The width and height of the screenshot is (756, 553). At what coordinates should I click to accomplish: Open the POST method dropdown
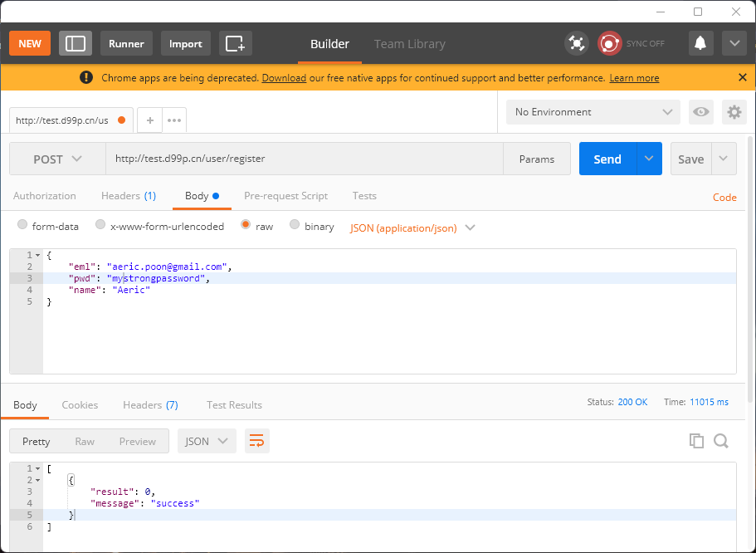pyautogui.click(x=57, y=159)
